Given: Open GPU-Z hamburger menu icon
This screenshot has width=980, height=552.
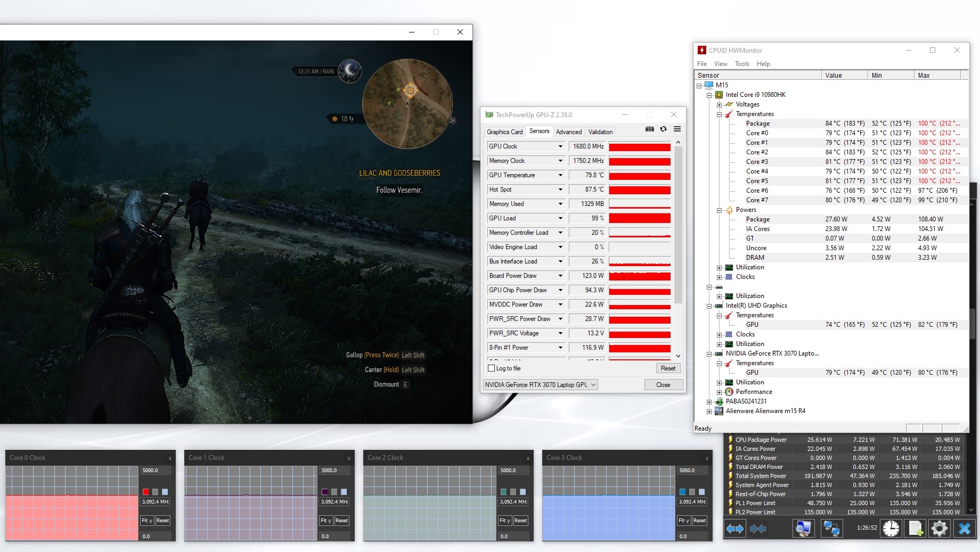Looking at the screenshot, I should [x=677, y=129].
